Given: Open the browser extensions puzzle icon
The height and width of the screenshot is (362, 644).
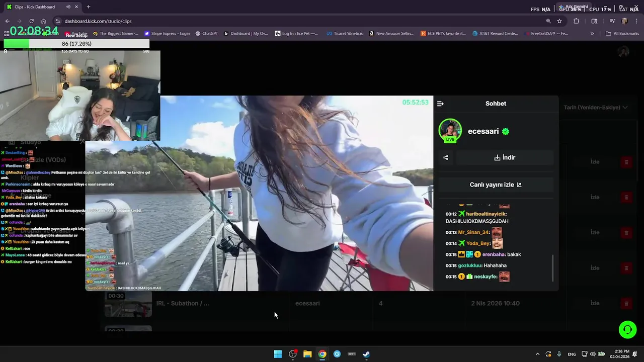Looking at the screenshot, I should click(577, 21).
